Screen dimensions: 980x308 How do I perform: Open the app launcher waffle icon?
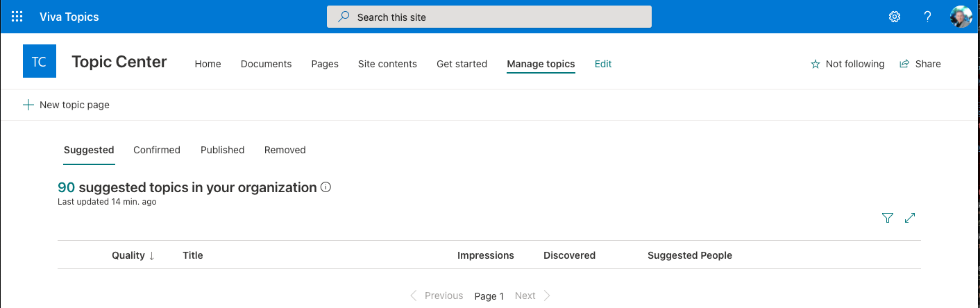coord(17,17)
